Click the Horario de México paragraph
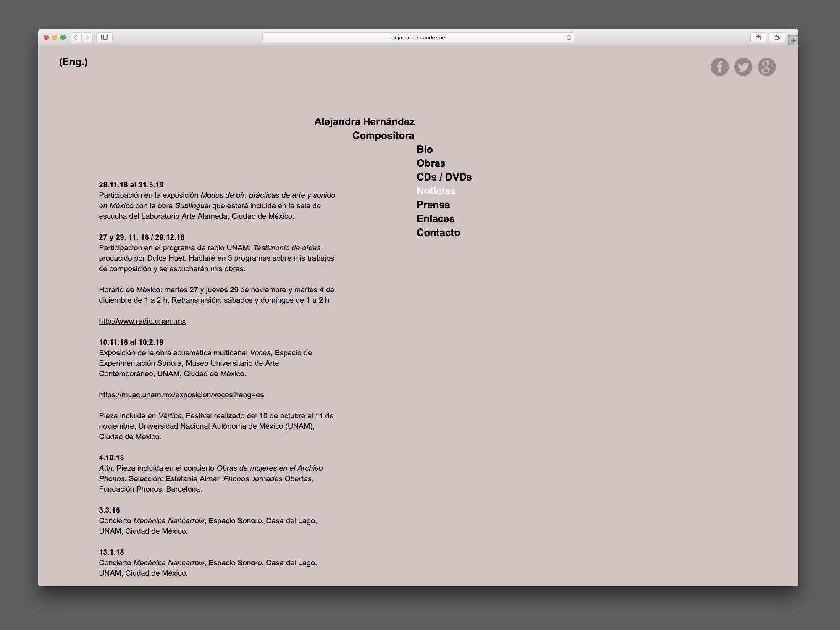The image size is (840, 630). coord(216,295)
